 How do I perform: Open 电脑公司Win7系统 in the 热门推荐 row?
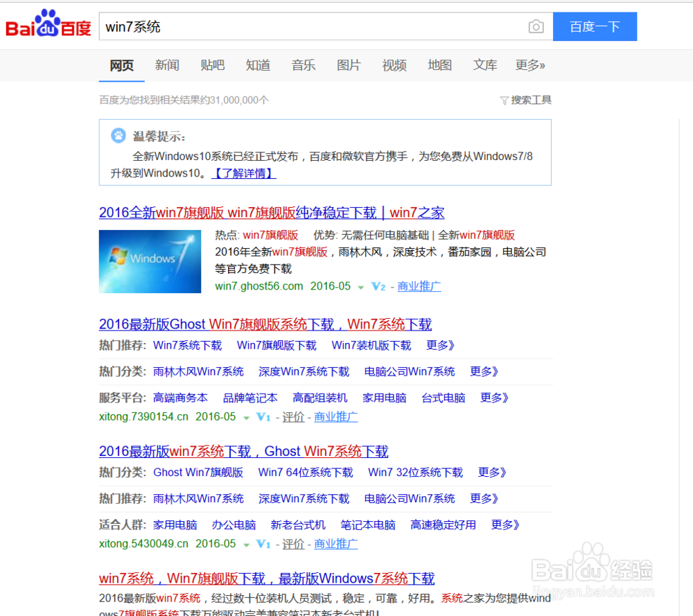tap(410, 499)
